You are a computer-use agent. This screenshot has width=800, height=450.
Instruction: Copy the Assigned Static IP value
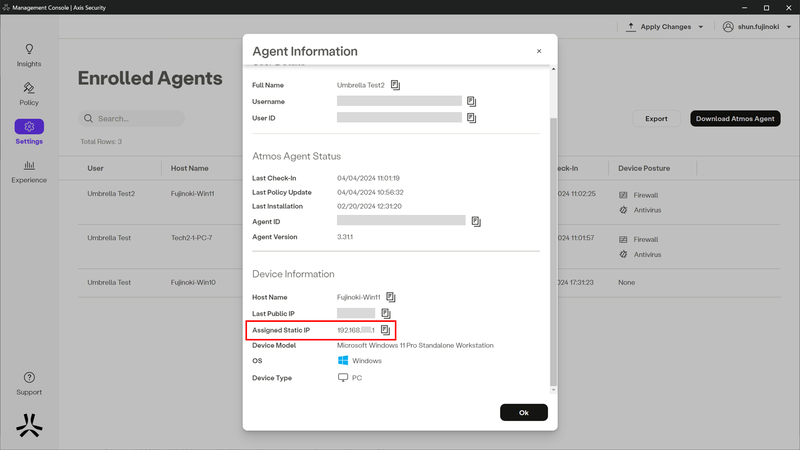(385, 330)
